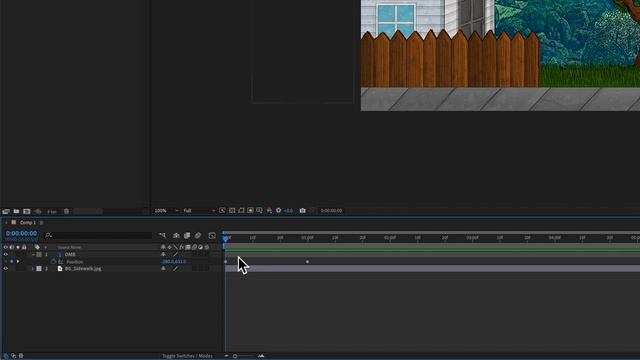
Task: Click the Audio column header icon
Action: [11, 247]
